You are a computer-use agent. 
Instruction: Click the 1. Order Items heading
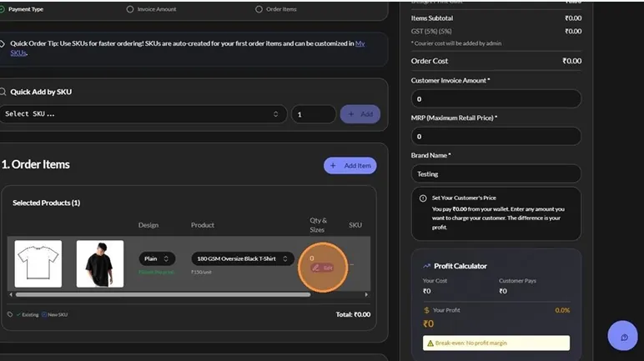pyautogui.click(x=36, y=164)
